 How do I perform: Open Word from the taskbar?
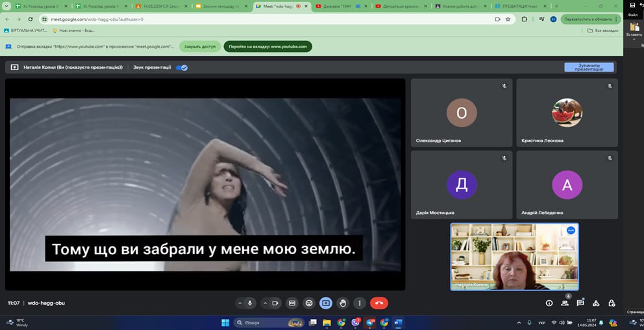point(397,323)
